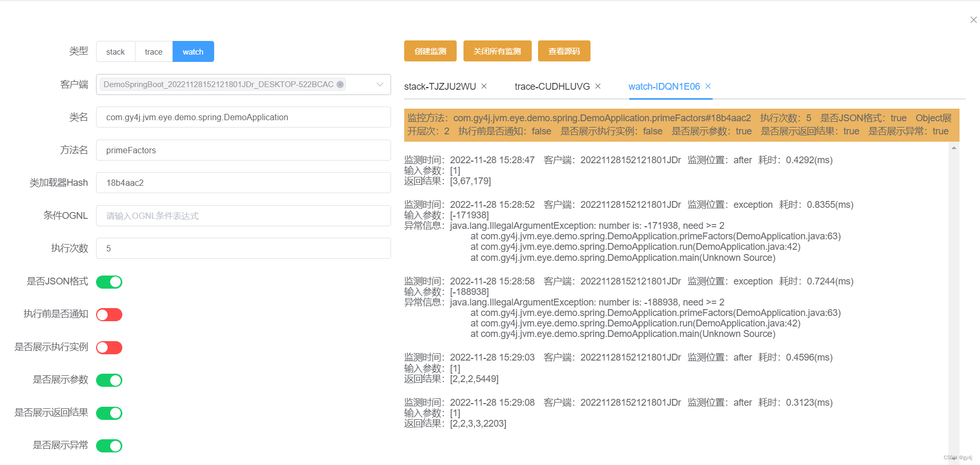Click the 15:29:08 monitoring entry header

point(618,403)
